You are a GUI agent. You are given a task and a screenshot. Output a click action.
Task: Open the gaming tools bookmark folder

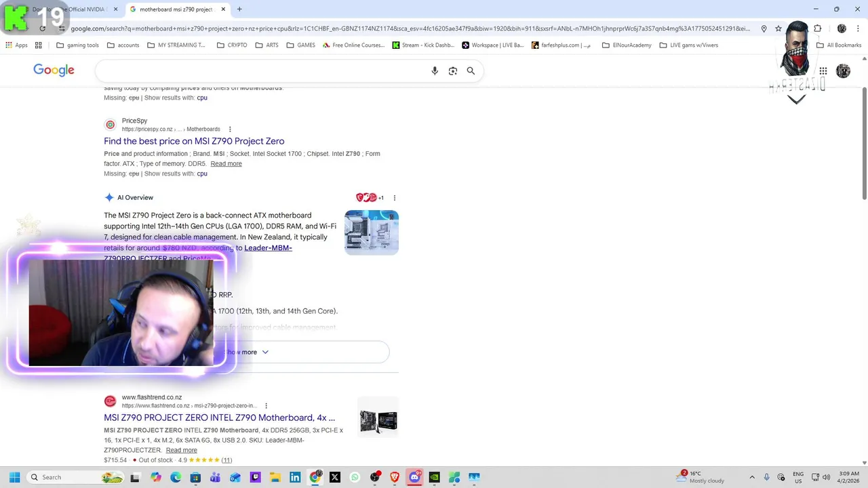coord(77,45)
